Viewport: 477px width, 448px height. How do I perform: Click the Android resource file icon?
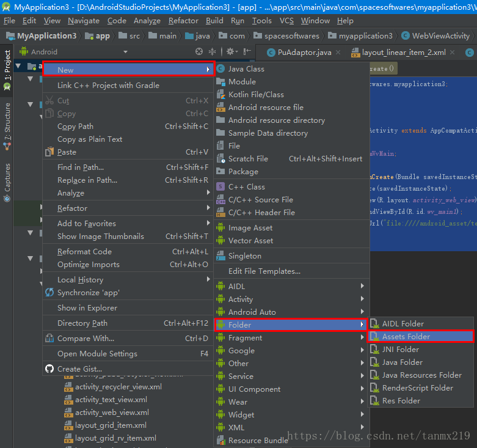pyautogui.click(x=220, y=108)
